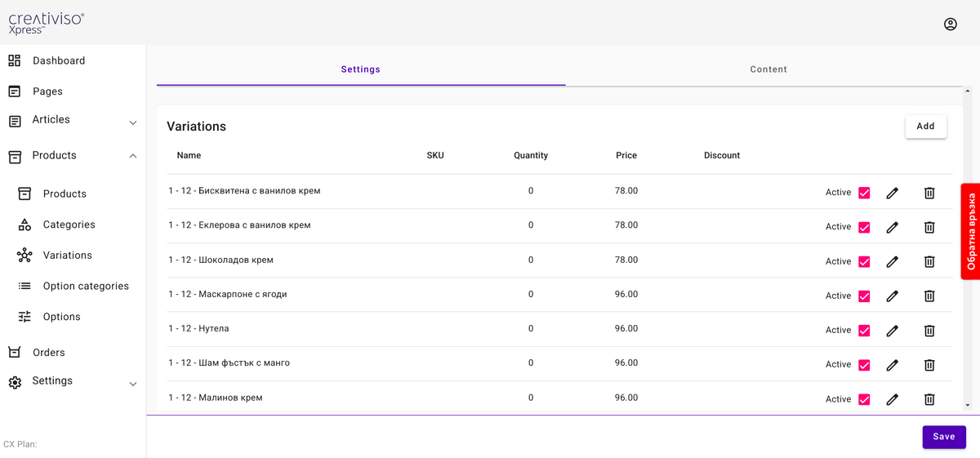The width and height of the screenshot is (980, 458).
Task: Go to Options in sidebar
Action: tap(62, 317)
